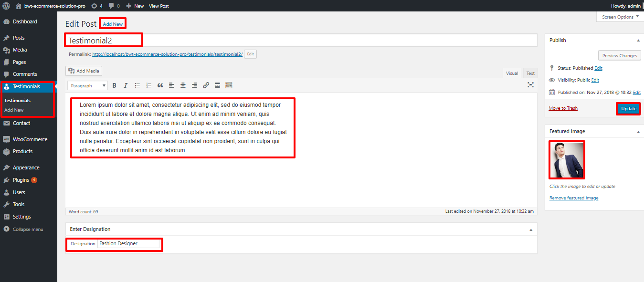The width and height of the screenshot is (644, 282).
Task: Click the Designation input field
Action: (x=128, y=244)
